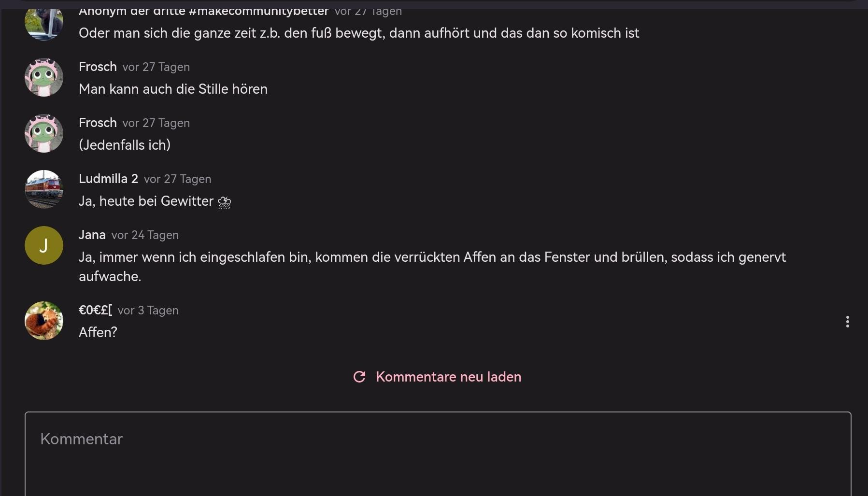
Task: Click Anonym der dritte #makecommunitybetter name
Action: point(203,12)
